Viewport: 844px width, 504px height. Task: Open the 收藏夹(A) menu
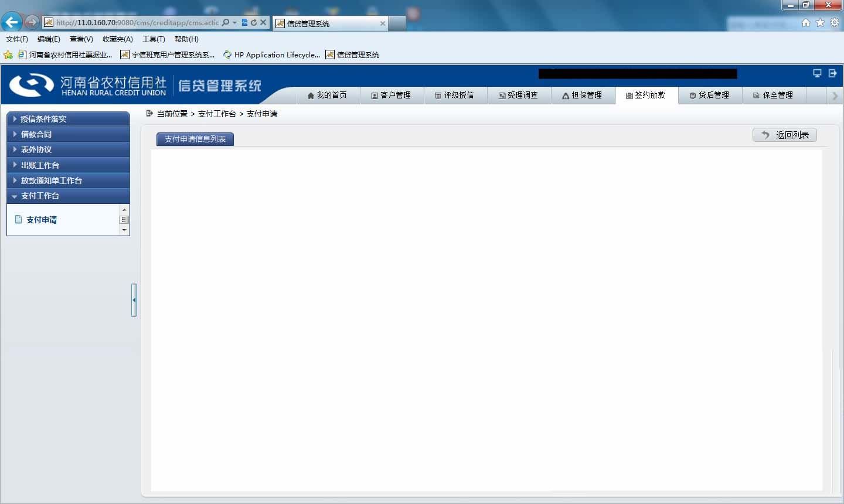coord(118,39)
